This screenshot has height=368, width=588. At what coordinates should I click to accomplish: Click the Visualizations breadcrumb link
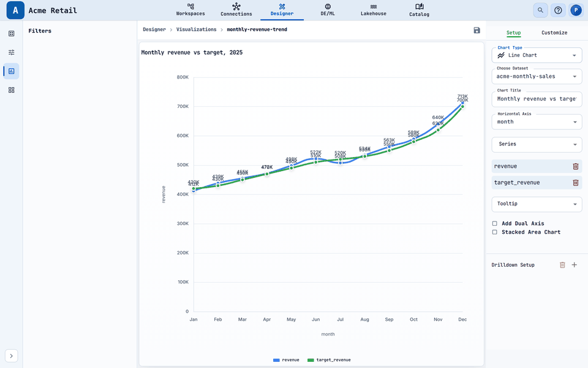pos(196,29)
